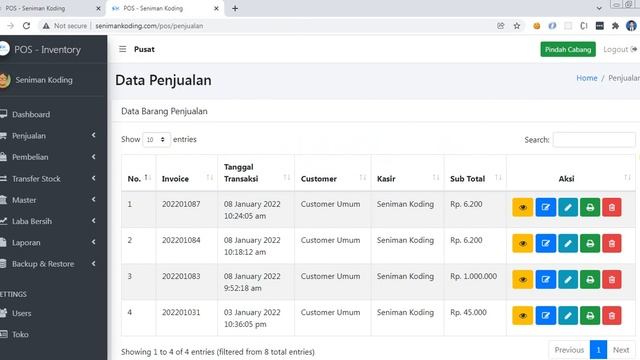Expand the Transfer Stock sidebar menu
This screenshot has height=360, width=640.
48,178
